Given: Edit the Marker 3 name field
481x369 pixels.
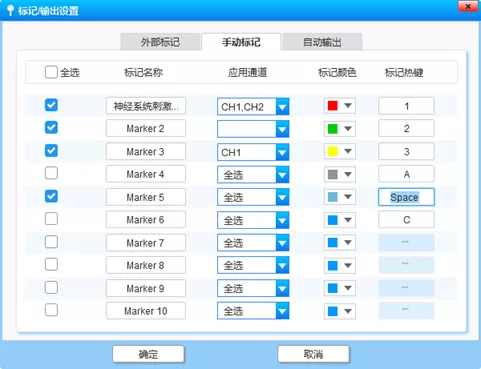Looking at the screenshot, I should click(146, 152).
